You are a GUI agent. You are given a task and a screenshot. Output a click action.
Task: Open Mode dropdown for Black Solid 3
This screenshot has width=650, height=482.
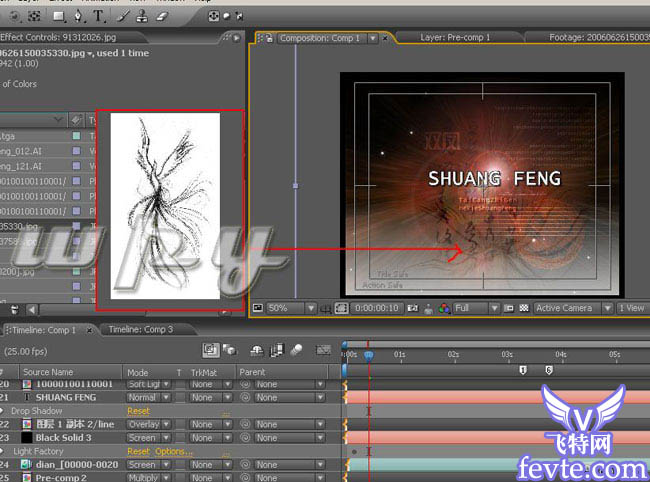[x=148, y=438]
